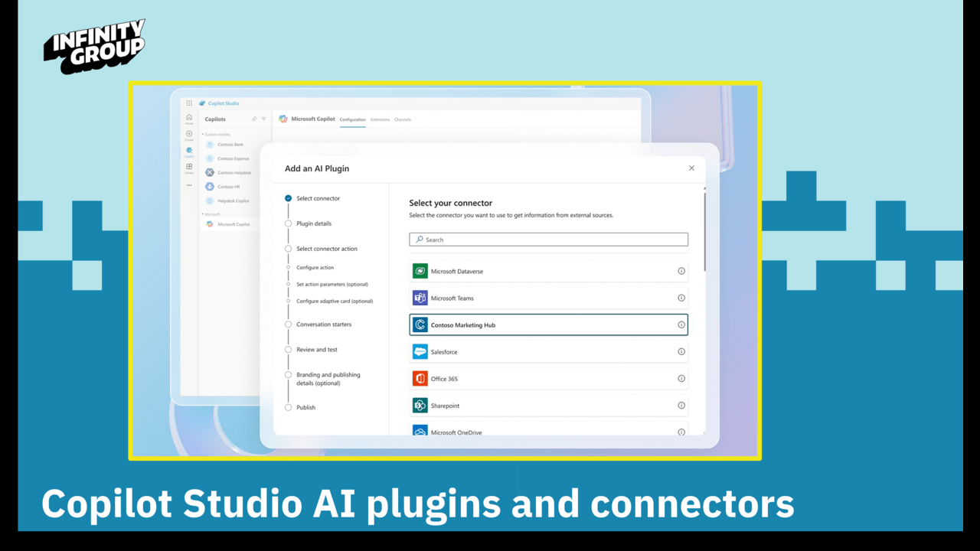Open the app launcher grid icon

(189, 103)
